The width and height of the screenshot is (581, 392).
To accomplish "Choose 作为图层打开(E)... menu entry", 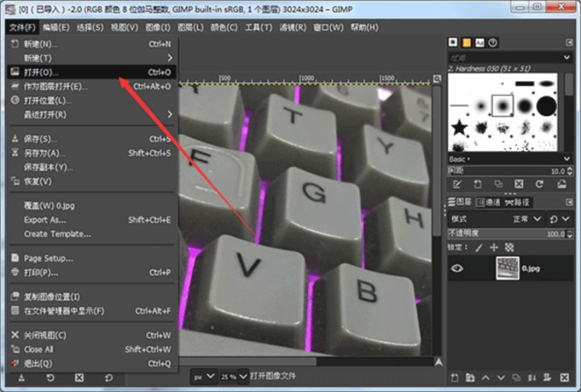I will pyautogui.click(x=92, y=86).
